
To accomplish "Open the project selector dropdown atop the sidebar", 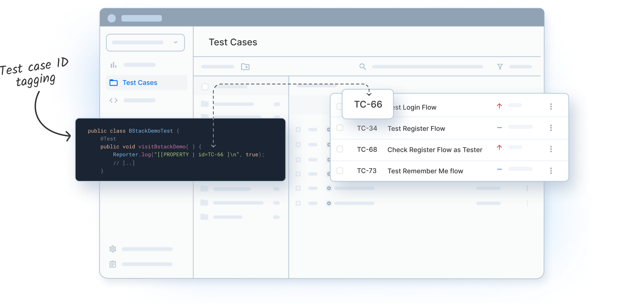I will [x=145, y=42].
